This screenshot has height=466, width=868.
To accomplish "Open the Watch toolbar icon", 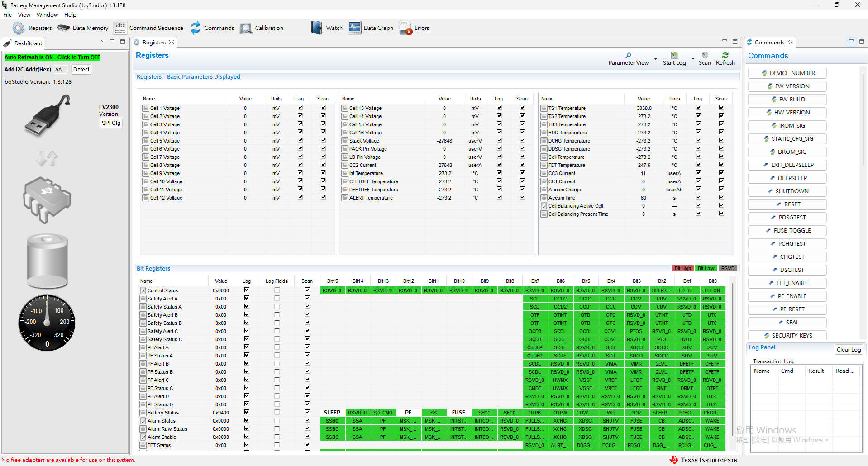I will point(317,28).
